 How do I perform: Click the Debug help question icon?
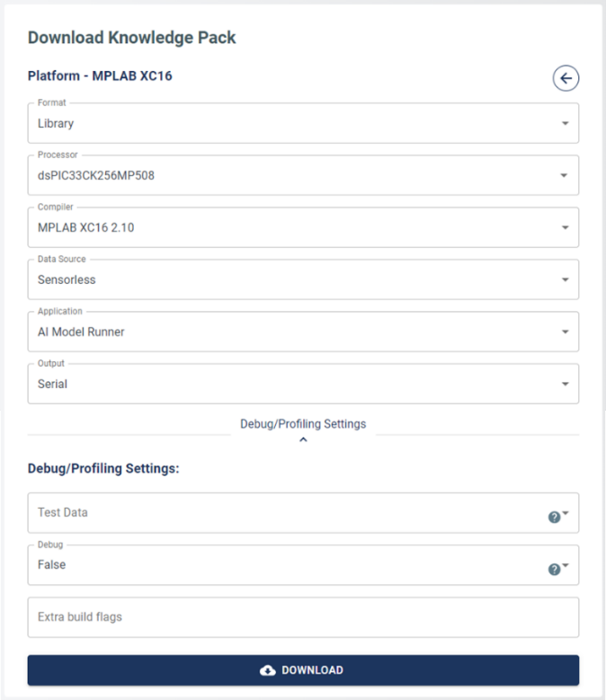point(554,569)
